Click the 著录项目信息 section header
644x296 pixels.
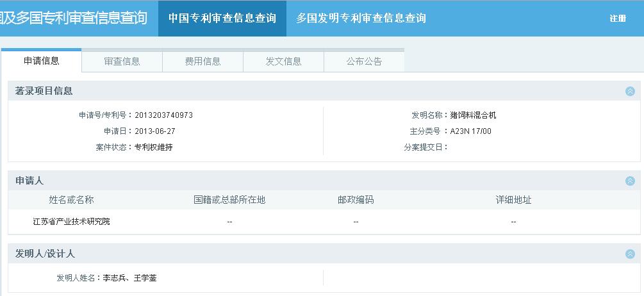[44, 91]
